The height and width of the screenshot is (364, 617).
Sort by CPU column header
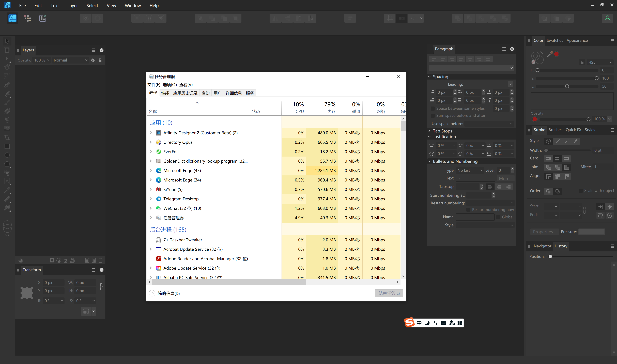294,108
